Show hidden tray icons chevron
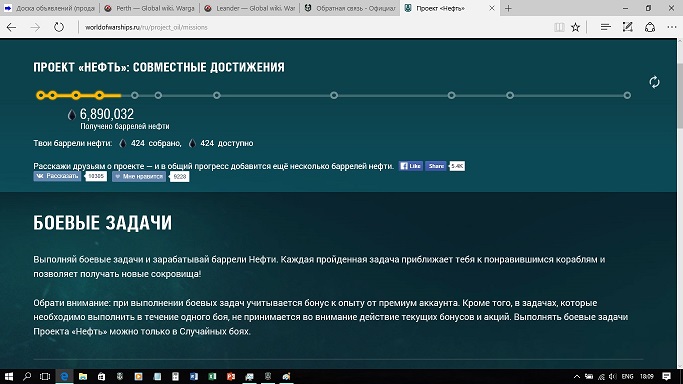Viewport: 683px width, 384px height. pos(576,377)
